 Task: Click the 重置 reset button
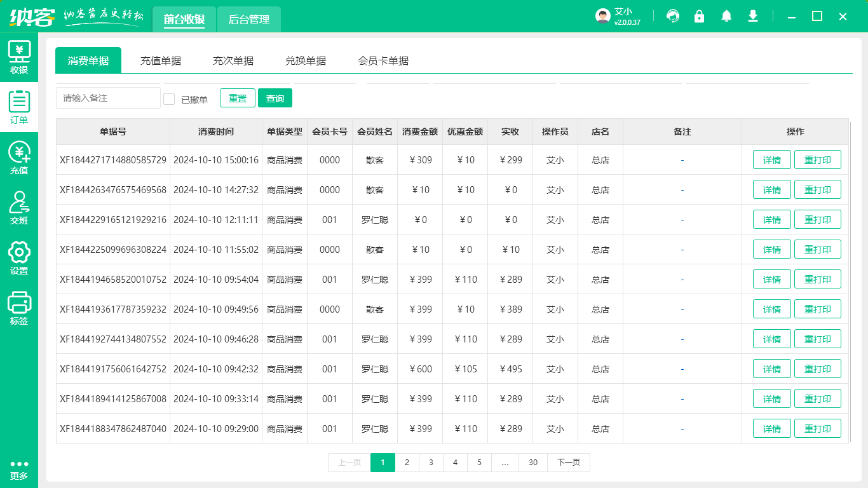tap(238, 98)
